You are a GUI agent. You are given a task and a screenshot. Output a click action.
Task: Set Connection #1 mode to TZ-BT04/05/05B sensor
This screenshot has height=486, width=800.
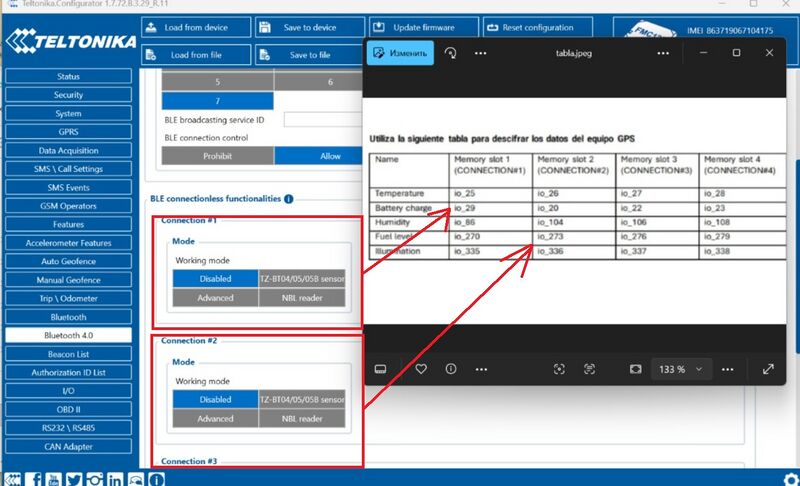(302, 279)
